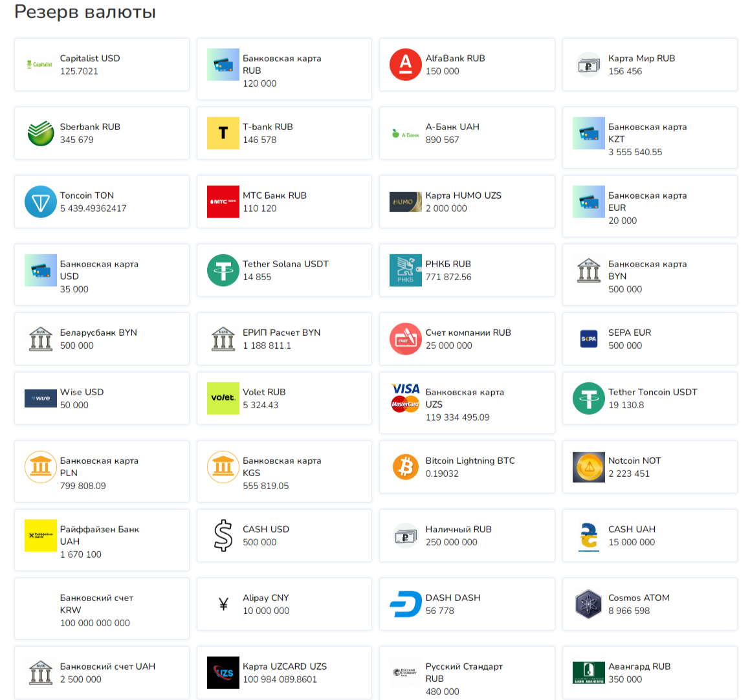Choose the SEPA EUR logo
Screen dimensions: 750x700
pyautogui.click(x=589, y=339)
